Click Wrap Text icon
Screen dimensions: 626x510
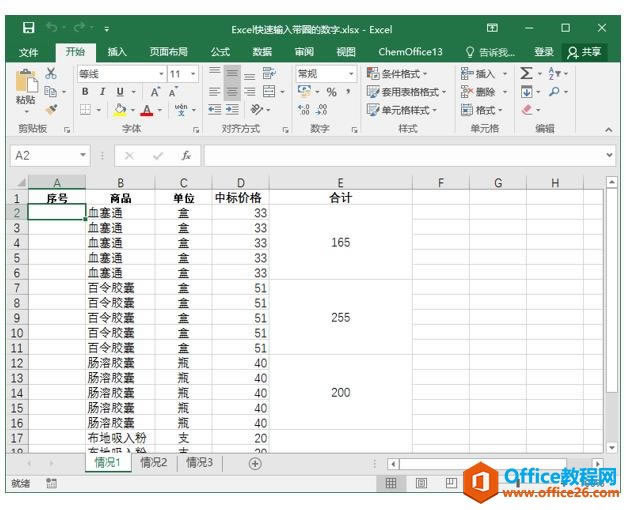[x=269, y=73]
